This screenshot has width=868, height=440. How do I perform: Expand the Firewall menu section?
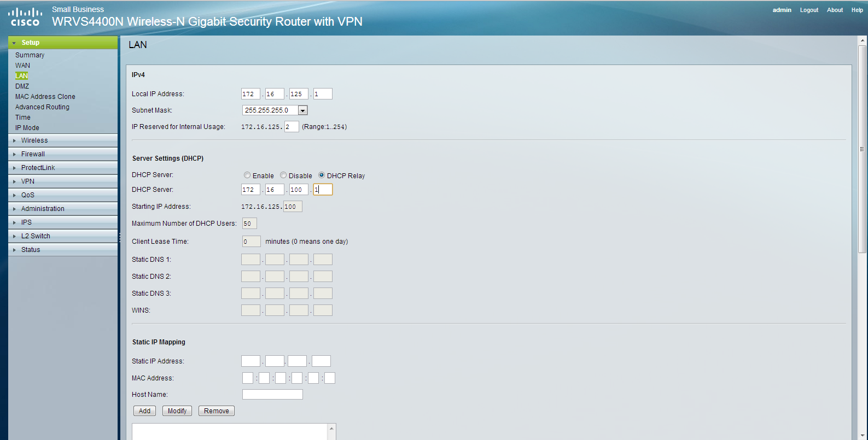coord(63,154)
